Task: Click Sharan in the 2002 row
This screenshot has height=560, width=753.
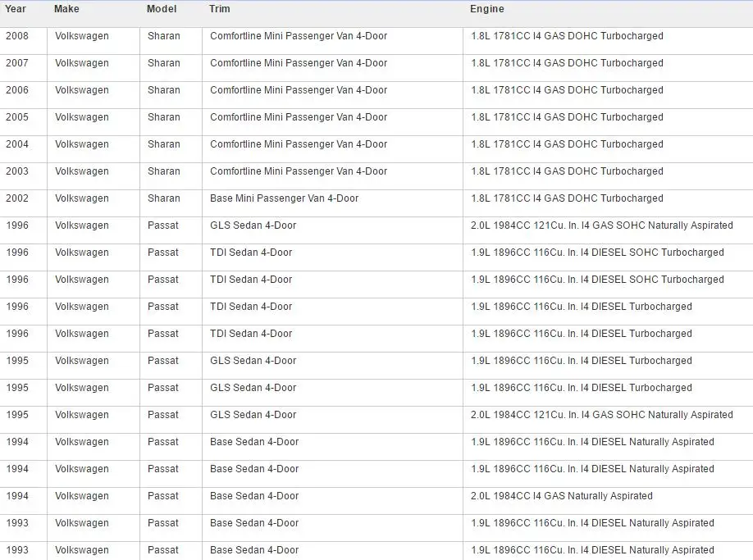Action: (x=164, y=198)
